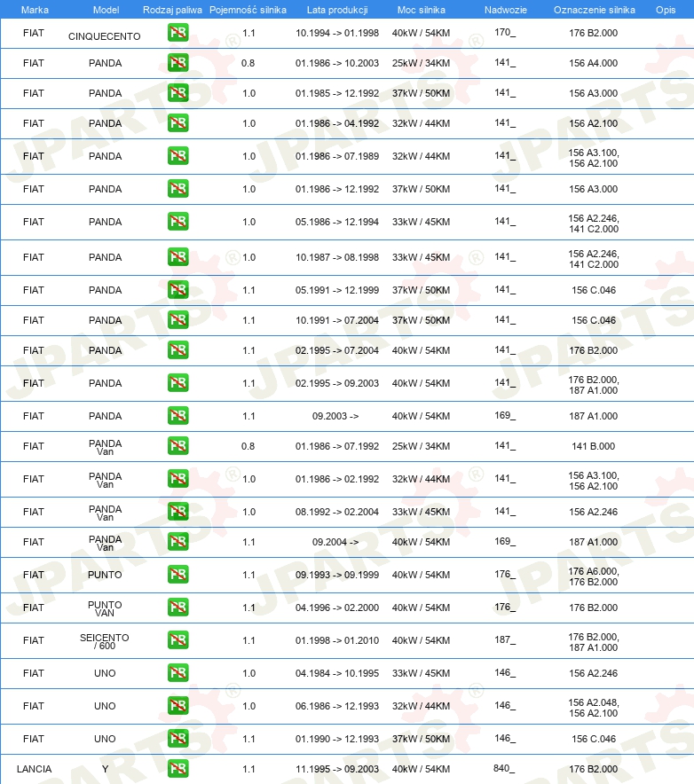Click the fuel icon in the PANDA 02.1995 -> 07.2004 row

click(178, 350)
